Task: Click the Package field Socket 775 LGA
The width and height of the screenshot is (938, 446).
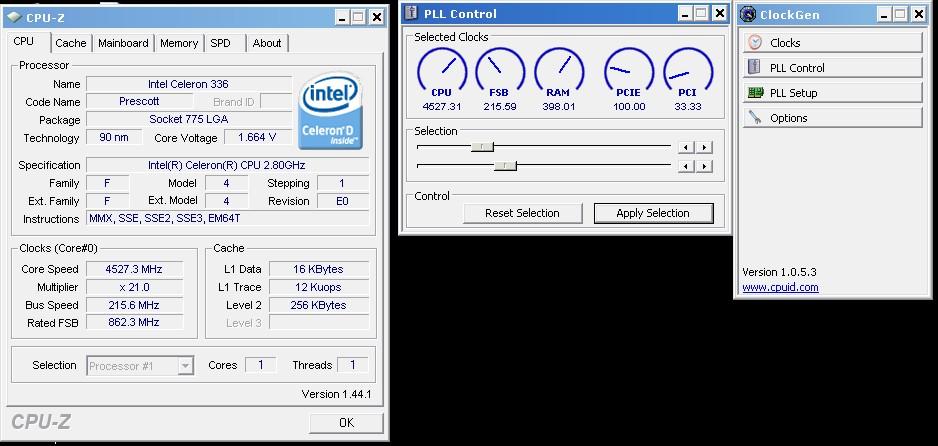Action: [x=188, y=119]
